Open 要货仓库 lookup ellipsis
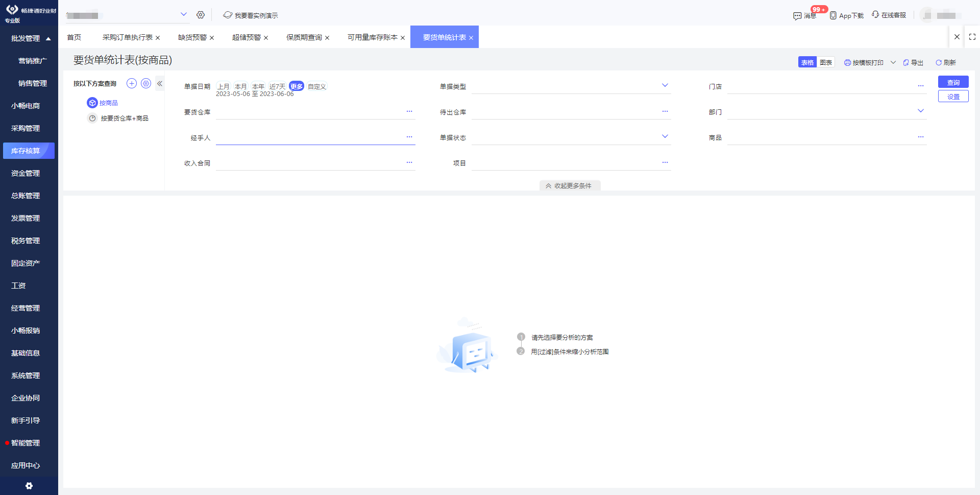The width and height of the screenshot is (980, 495). coord(409,111)
